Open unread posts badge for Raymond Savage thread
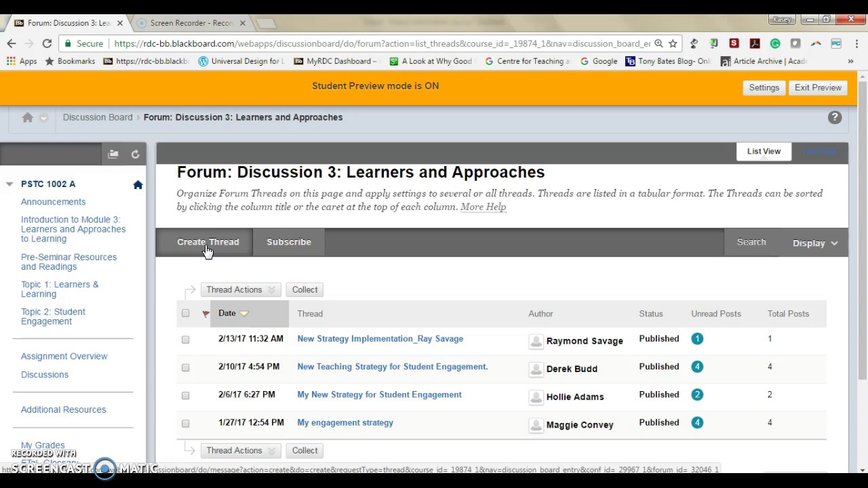 pyautogui.click(x=697, y=339)
